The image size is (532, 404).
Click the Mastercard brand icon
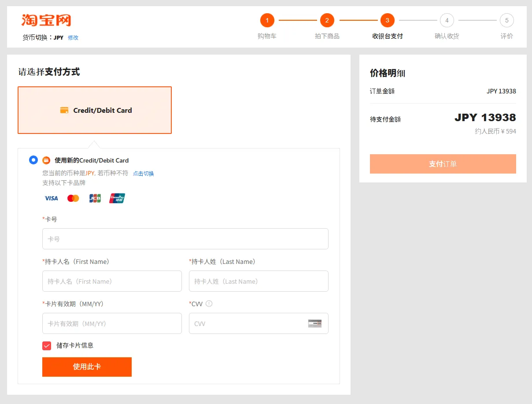(x=73, y=198)
